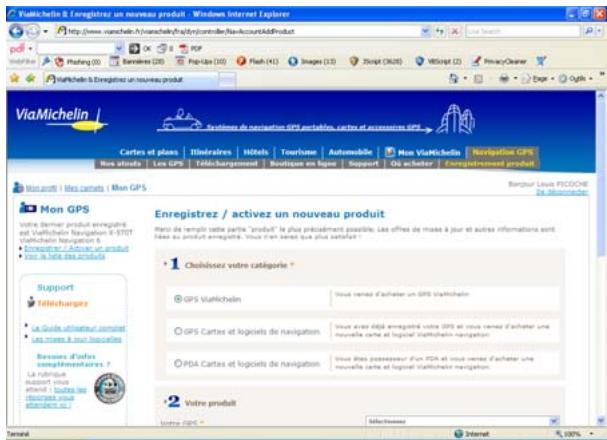Click the Voir la liste des produits link

tap(65, 256)
